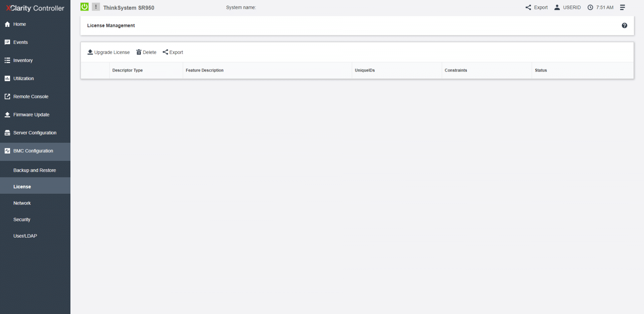The height and width of the screenshot is (314, 644).
Task: Click the Delete trash icon
Action: (139, 52)
